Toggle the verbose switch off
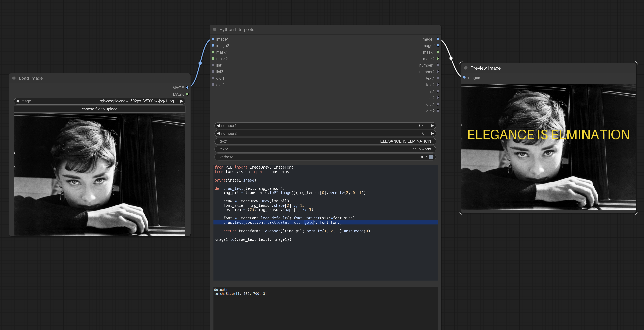644x330 pixels. [x=431, y=157]
